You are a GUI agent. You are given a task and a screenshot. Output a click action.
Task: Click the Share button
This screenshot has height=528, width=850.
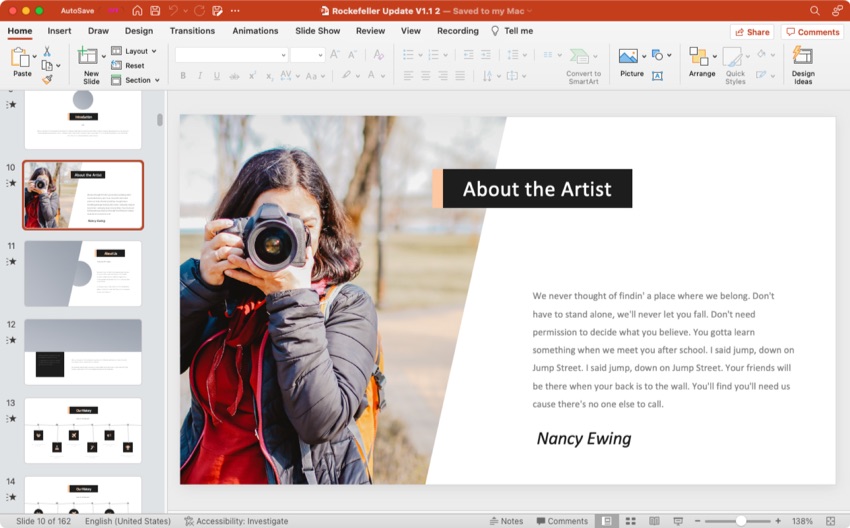point(752,32)
